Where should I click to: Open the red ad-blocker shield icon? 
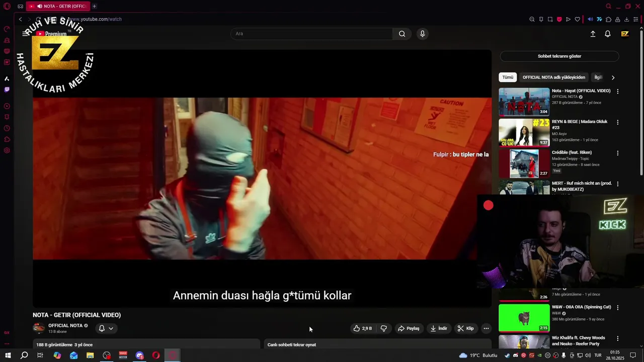tap(559, 20)
